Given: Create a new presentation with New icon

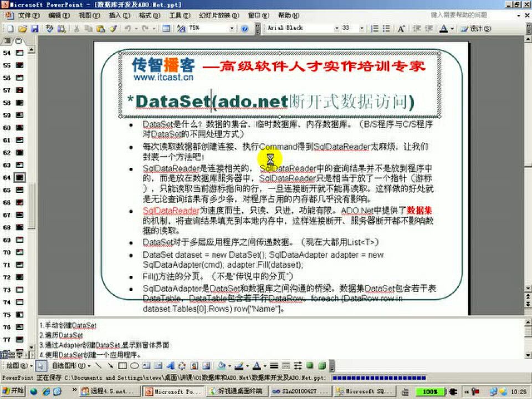Looking at the screenshot, I should (x=10, y=28).
